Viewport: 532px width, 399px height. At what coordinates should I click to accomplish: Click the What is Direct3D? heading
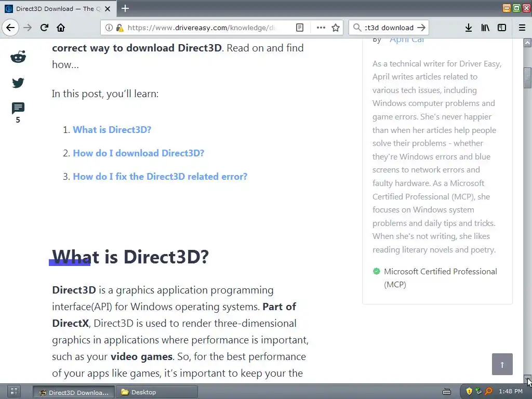[130, 257]
